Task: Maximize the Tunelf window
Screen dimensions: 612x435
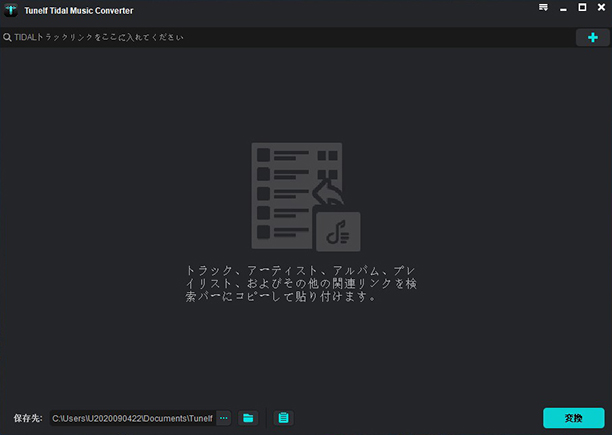Action: point(582,7)
